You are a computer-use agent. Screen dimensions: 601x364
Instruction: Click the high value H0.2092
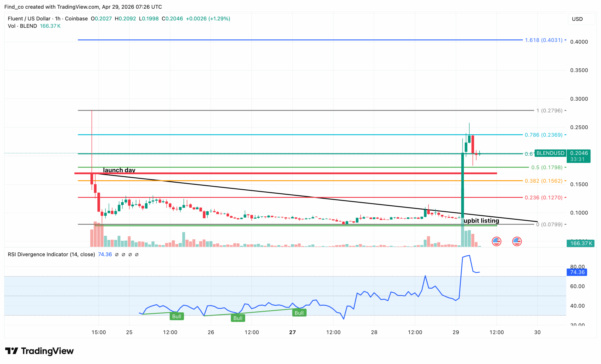125,19
